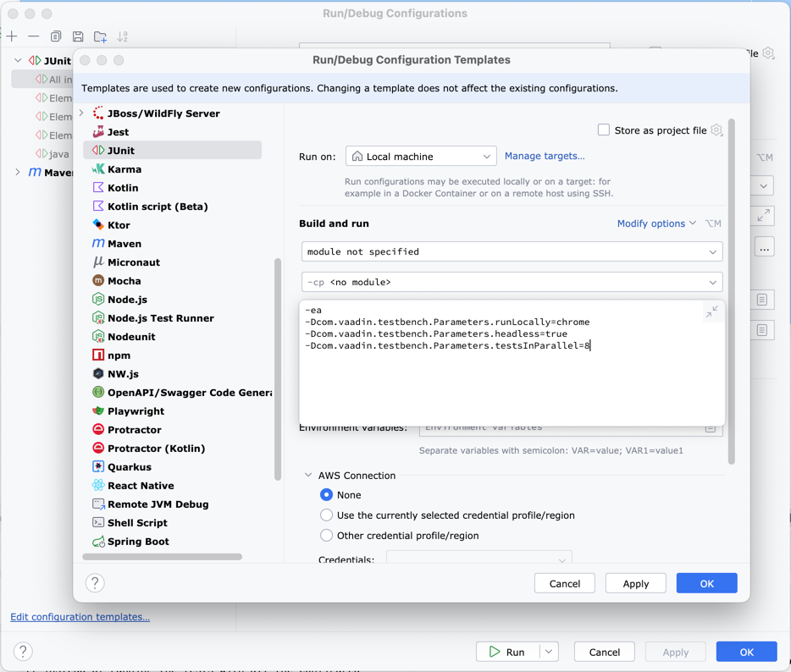Viewport: 791px width, 672px height.
Task: Click the expand field arrows icon in background window
Action: pos(764,216)
